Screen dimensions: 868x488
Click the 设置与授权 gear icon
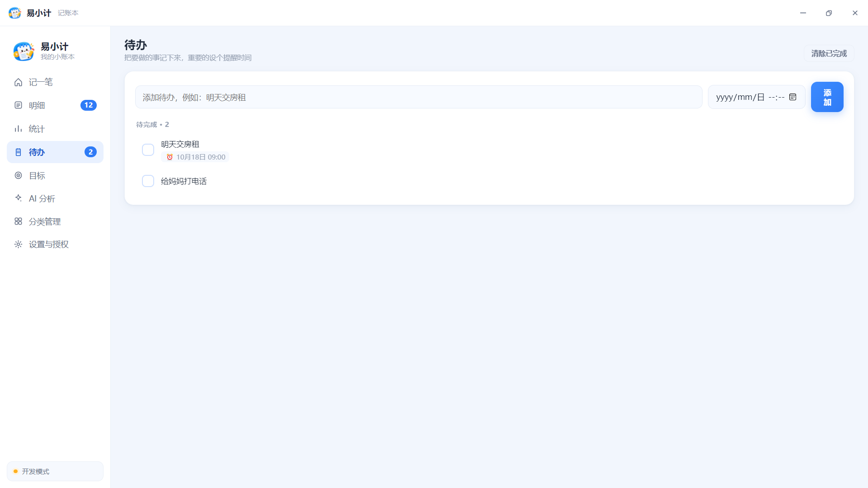tap(18, 244)
